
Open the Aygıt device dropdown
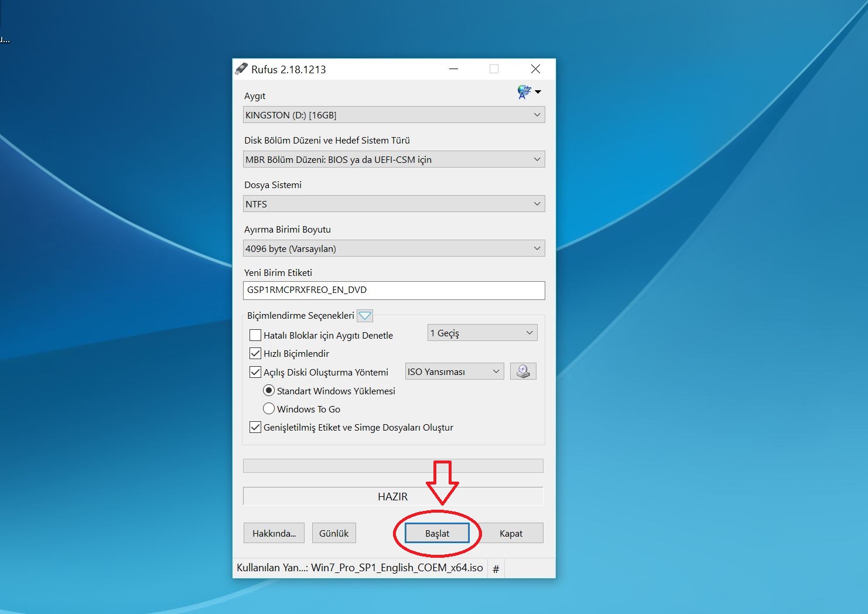pos(394,115)
